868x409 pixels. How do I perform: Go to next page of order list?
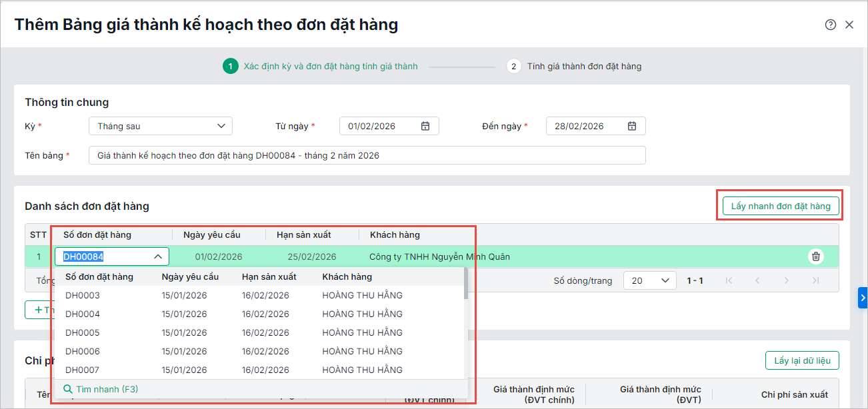point(787,281)
